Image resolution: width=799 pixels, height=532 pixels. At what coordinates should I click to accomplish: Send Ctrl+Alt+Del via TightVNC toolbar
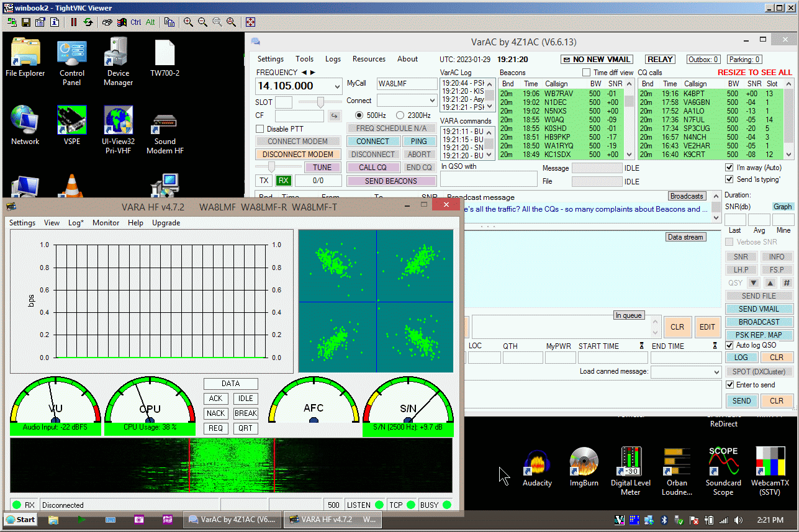[107, 22]
